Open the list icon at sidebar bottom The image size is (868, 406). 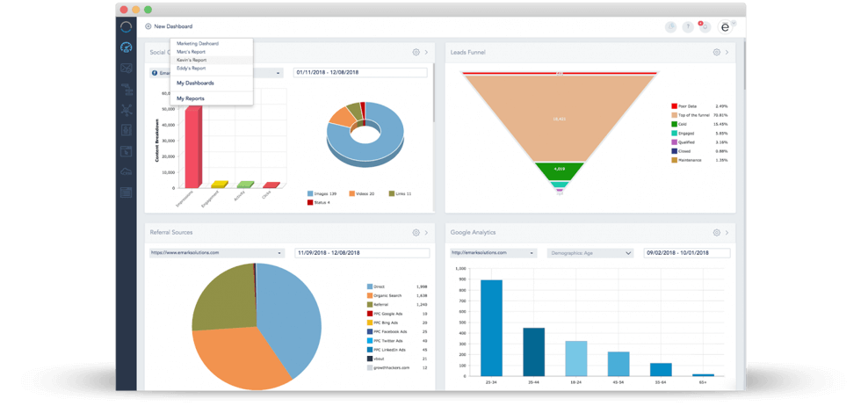[x=127, y=192]
